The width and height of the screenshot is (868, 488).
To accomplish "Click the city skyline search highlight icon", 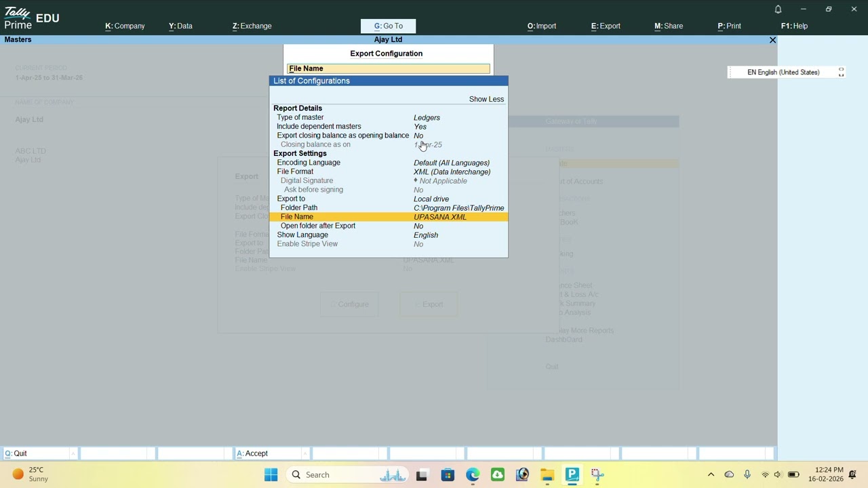I will tap(393, 475).
